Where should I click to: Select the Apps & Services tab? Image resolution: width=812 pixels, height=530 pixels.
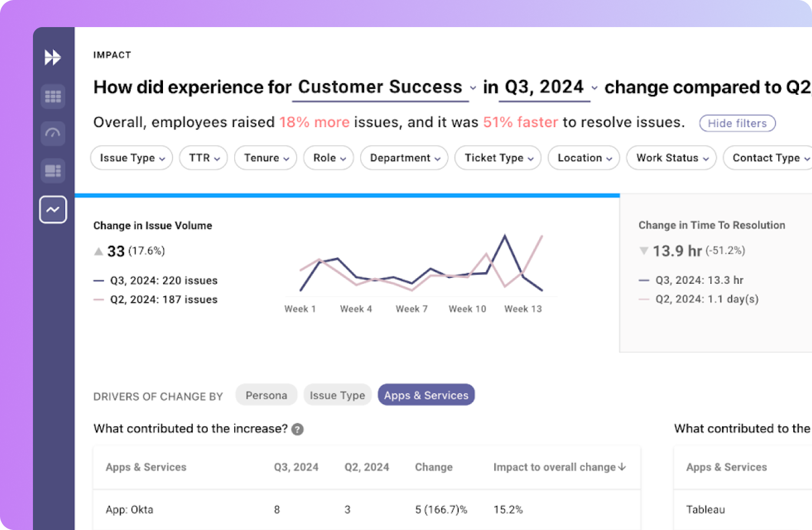426,395
